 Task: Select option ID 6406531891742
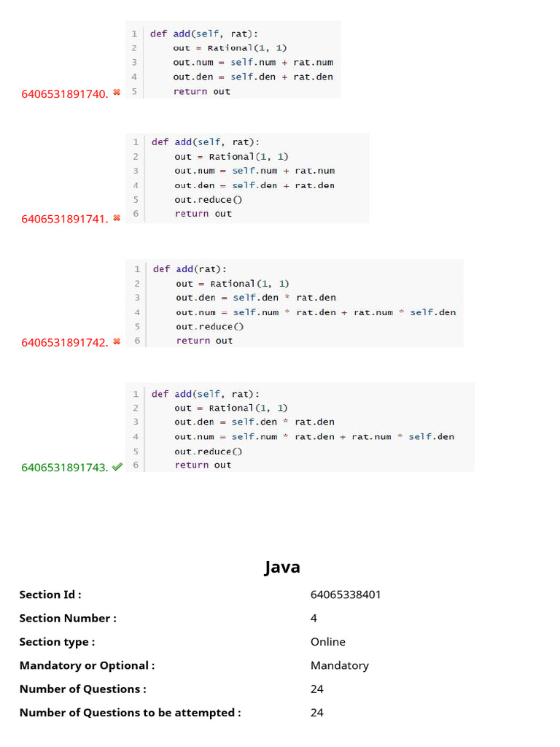[x=65, y=343]
